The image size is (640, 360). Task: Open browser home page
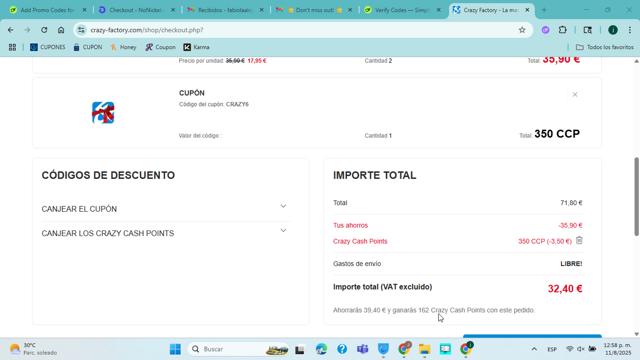pos(61,30)
